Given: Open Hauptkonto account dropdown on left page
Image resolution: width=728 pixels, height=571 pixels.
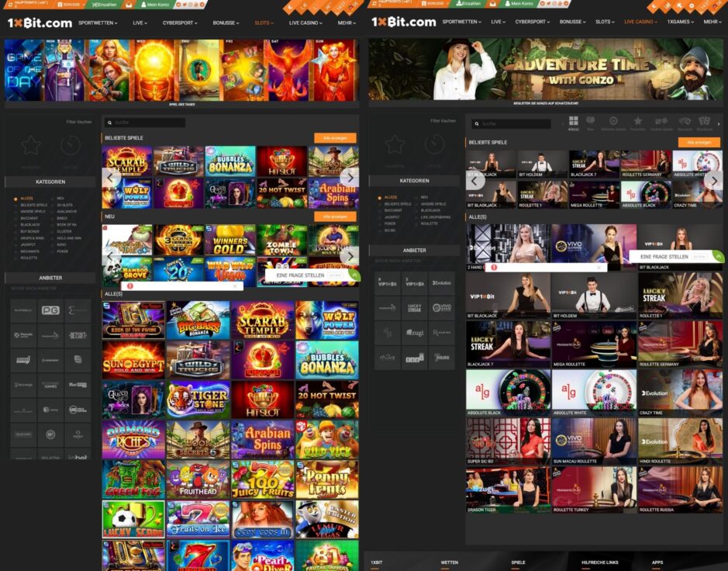Looking at the screenshot, I should (x=30, y=4).
